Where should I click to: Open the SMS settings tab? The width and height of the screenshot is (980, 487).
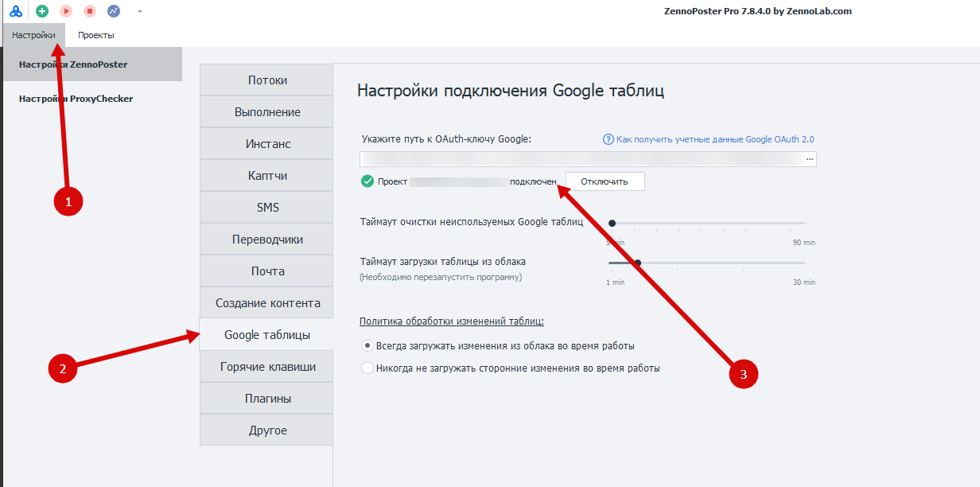(x=266, y=208)
